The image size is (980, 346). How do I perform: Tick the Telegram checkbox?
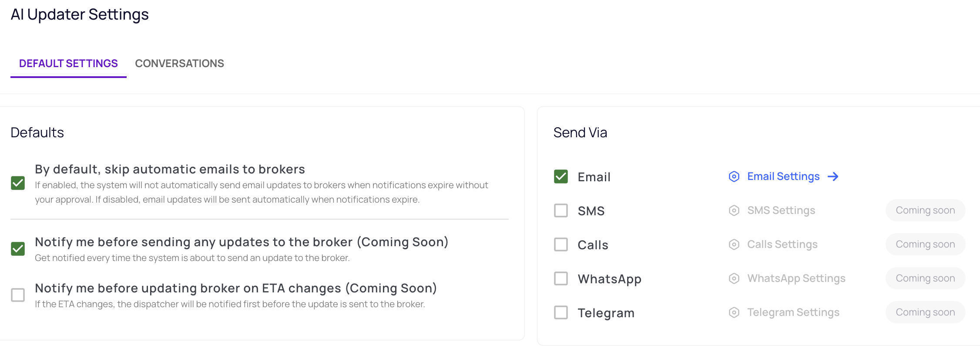561,312
